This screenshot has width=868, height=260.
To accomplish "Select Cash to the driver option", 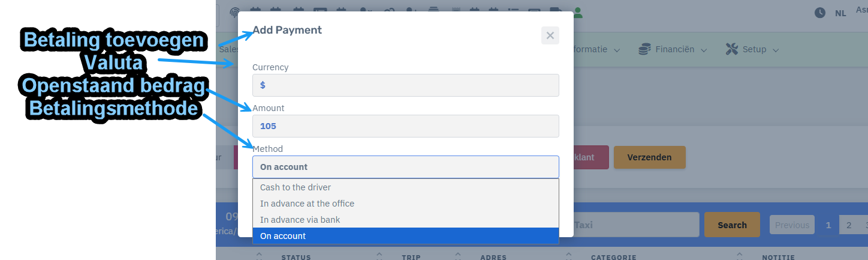I will 406,187.
